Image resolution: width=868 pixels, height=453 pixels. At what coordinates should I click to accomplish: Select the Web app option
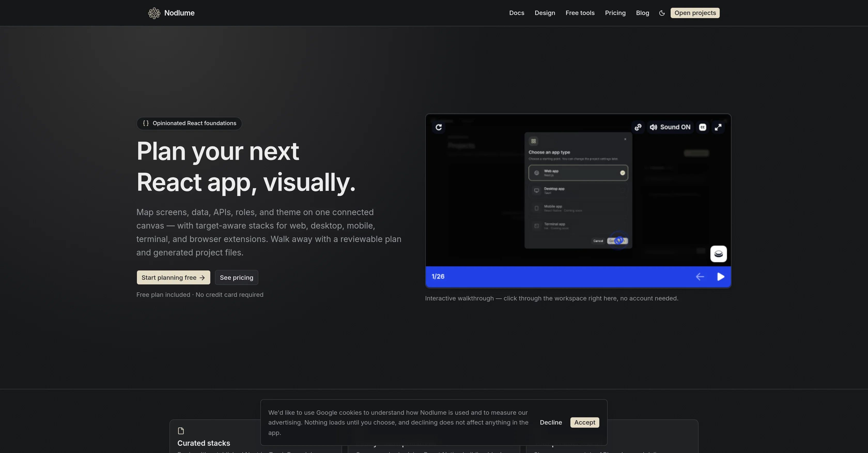[x=578, y=173]
